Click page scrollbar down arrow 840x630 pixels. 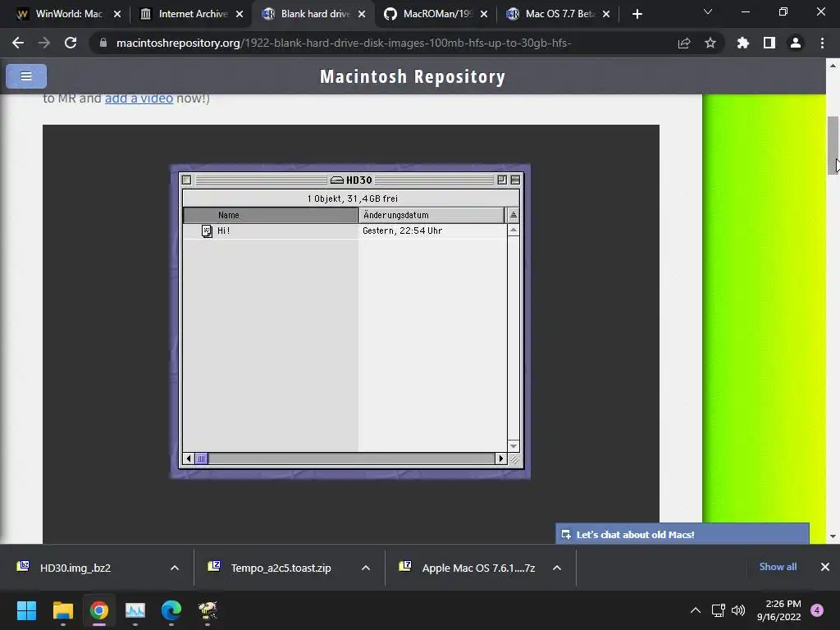pos(833,536)
